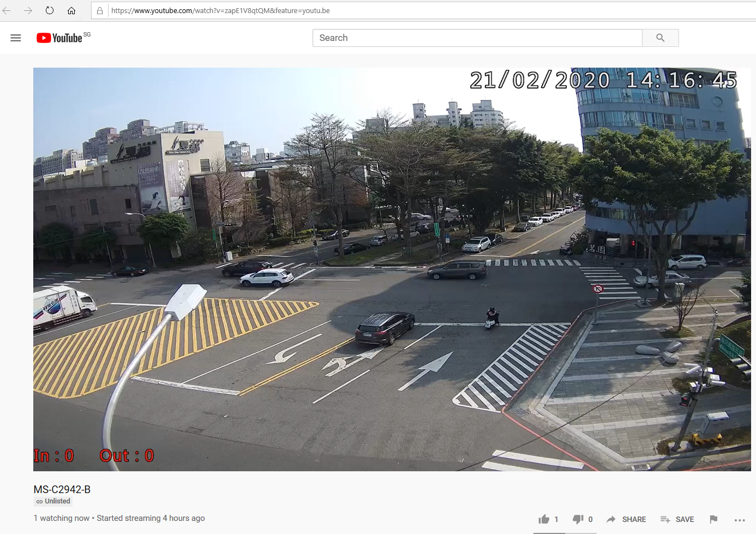
Task: Focus the YouTube Search box
Action: tap(477, 38)
